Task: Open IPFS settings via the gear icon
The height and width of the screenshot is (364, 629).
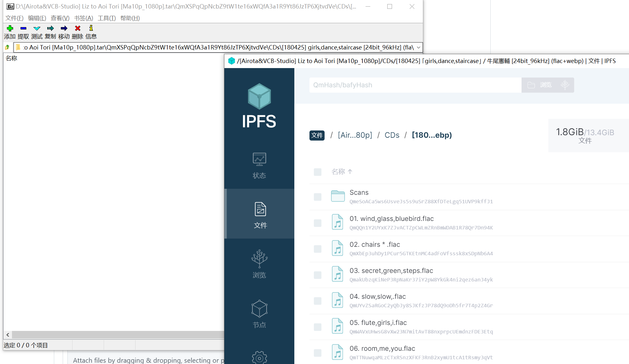Action: 259,358
